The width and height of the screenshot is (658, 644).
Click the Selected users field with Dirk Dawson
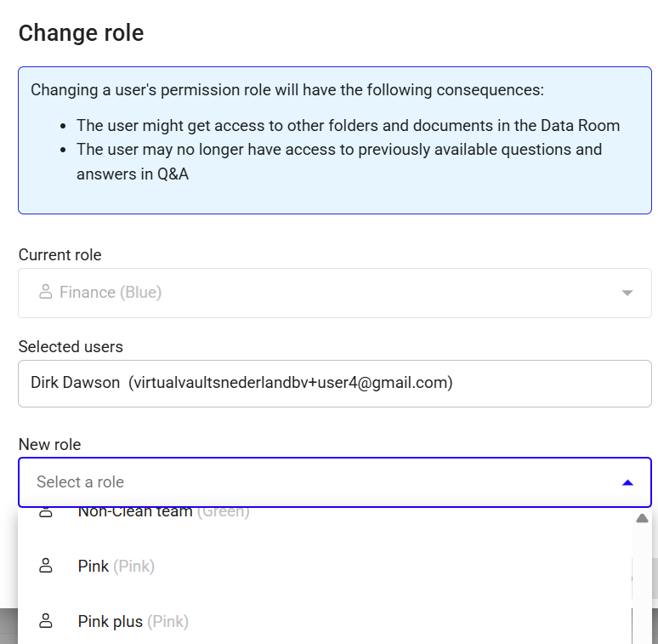point(334,384)
